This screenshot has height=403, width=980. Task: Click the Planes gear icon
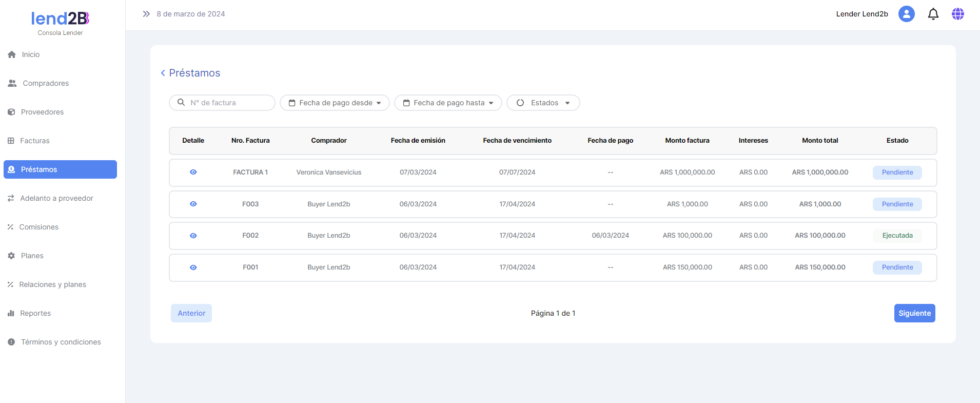tap(11, 256)
